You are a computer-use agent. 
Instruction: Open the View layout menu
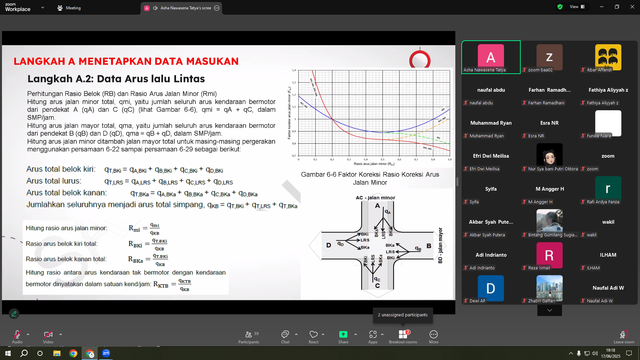(577, 7)
